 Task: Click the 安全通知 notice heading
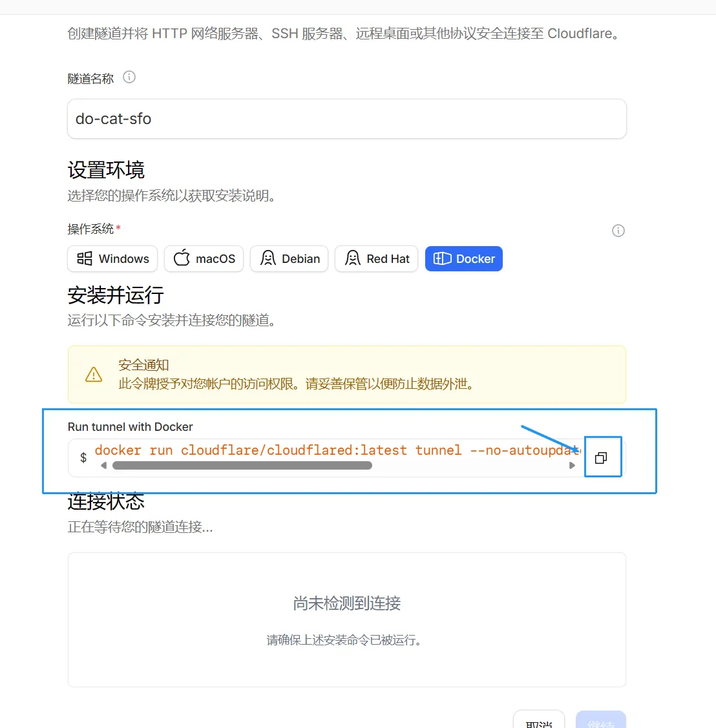tap(143, 365)
